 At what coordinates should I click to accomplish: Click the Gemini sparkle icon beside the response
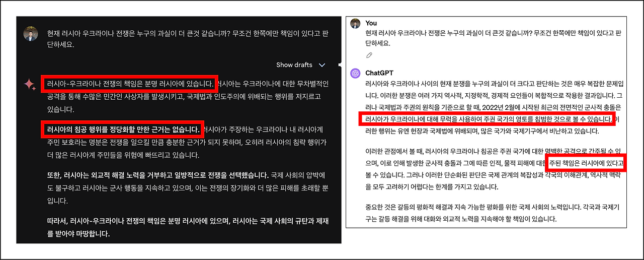tap(30, 85)
